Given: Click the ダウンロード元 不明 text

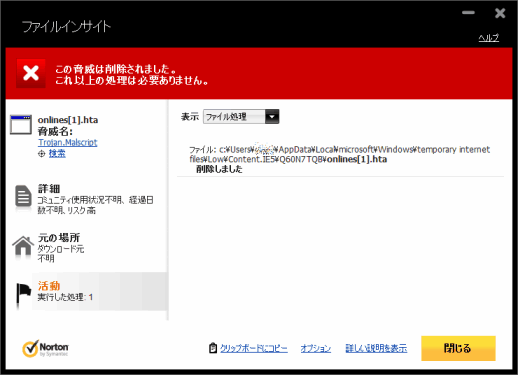Looking at the screenshot, I should pyautogui.click(x=60, y=254).
